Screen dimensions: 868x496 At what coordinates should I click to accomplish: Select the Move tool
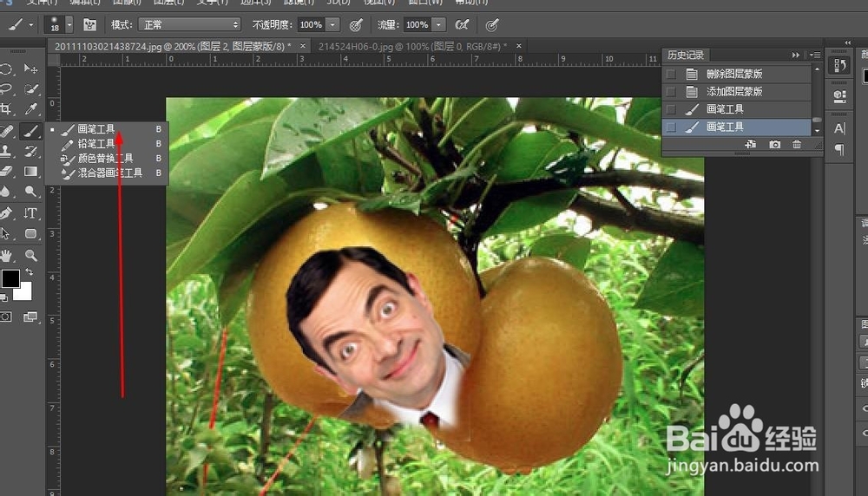(30, 69)
